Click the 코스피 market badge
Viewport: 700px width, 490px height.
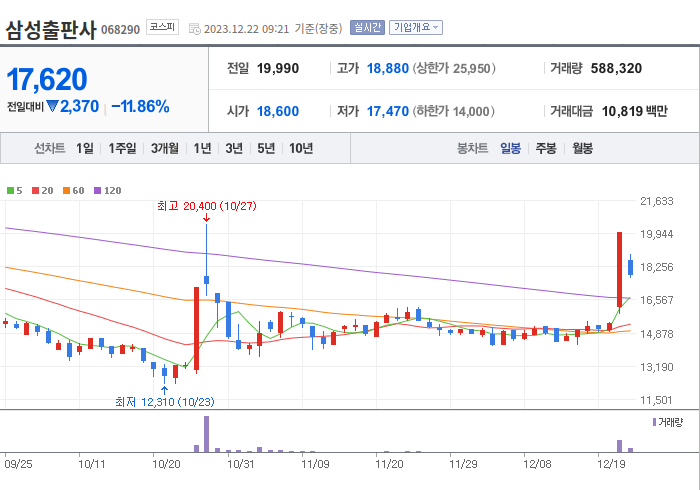tap(162, 27)
